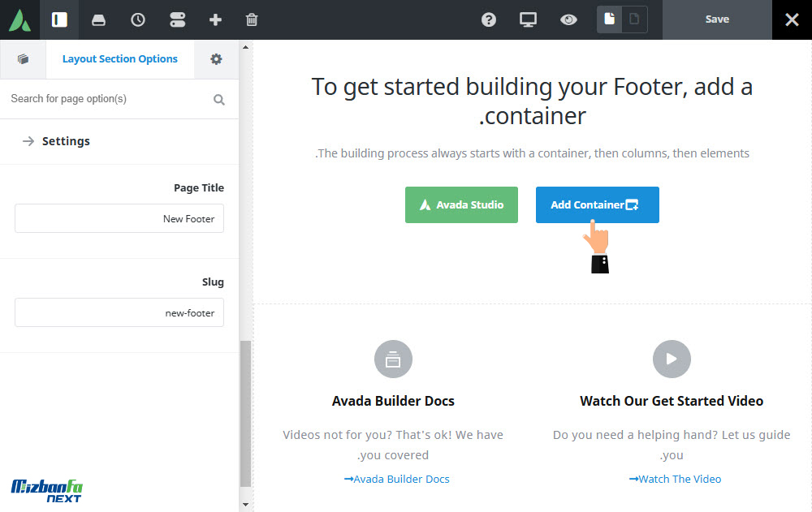Click the Avada Studio button
The width and height of the screenshot is (812, 512).
(461, 205)
